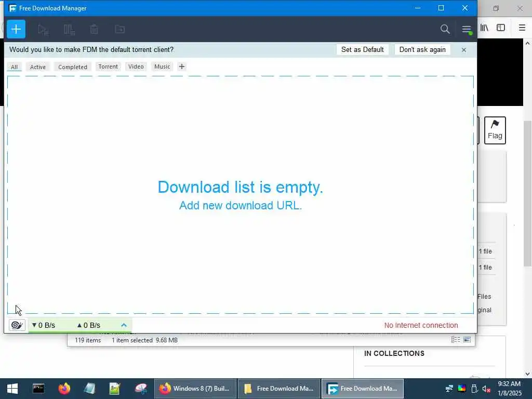Open the search magnifier in FDM
The height and width of the screenshot is (399, 532).
445,29
